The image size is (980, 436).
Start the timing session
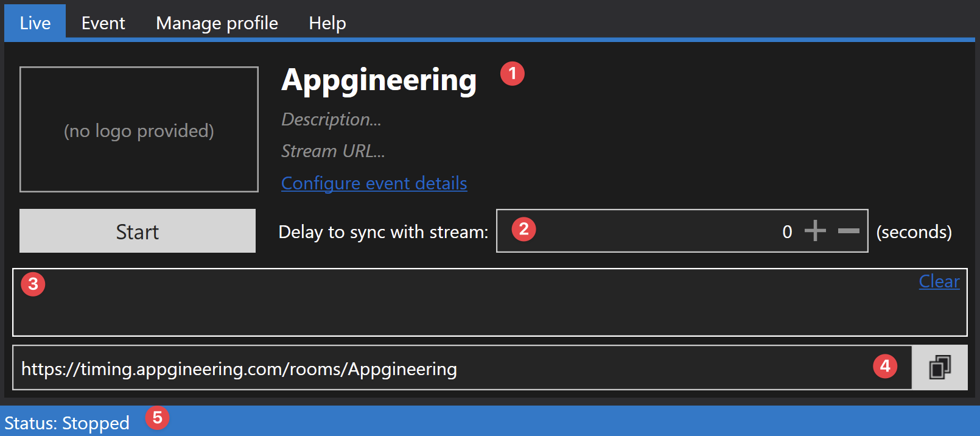click(x=138, y=231)
